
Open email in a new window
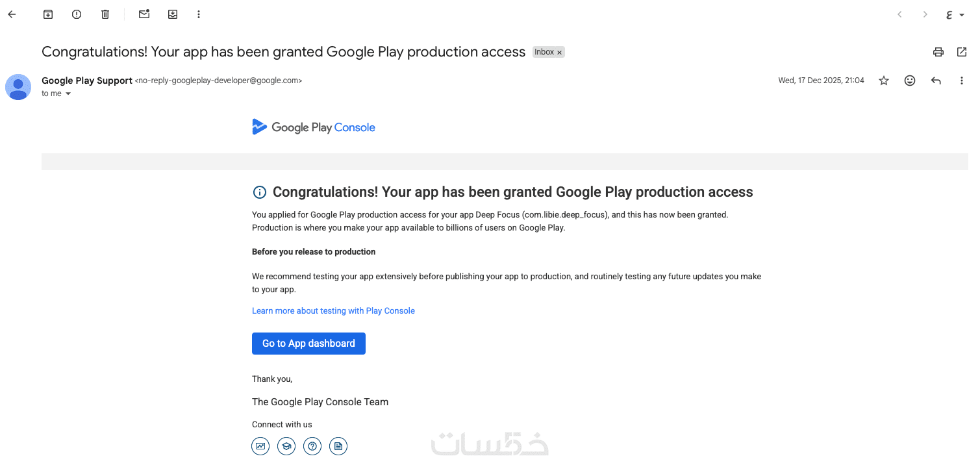[962, 52]
